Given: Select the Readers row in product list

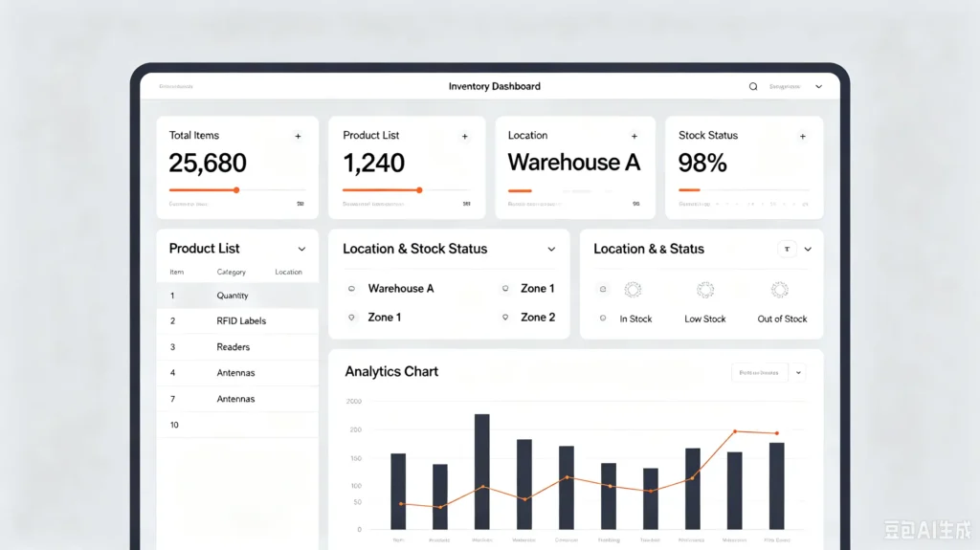Looking at the screenshot, I should click(237, 347).
